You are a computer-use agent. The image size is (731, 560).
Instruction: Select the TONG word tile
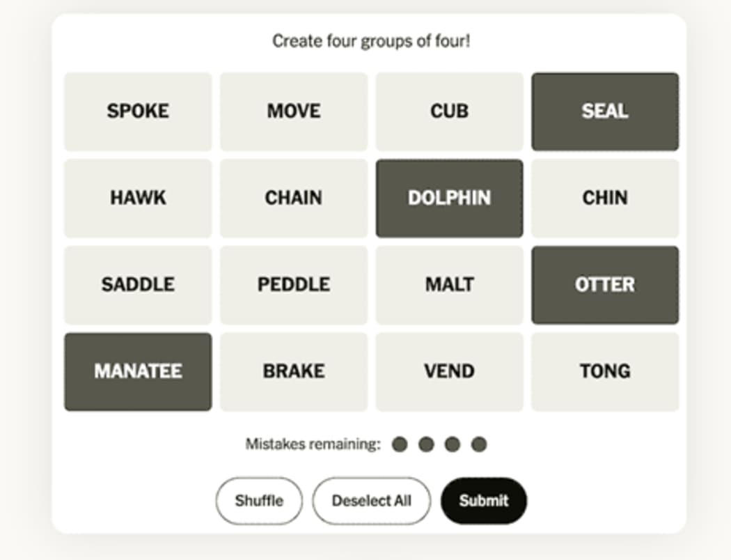(605, 371)
